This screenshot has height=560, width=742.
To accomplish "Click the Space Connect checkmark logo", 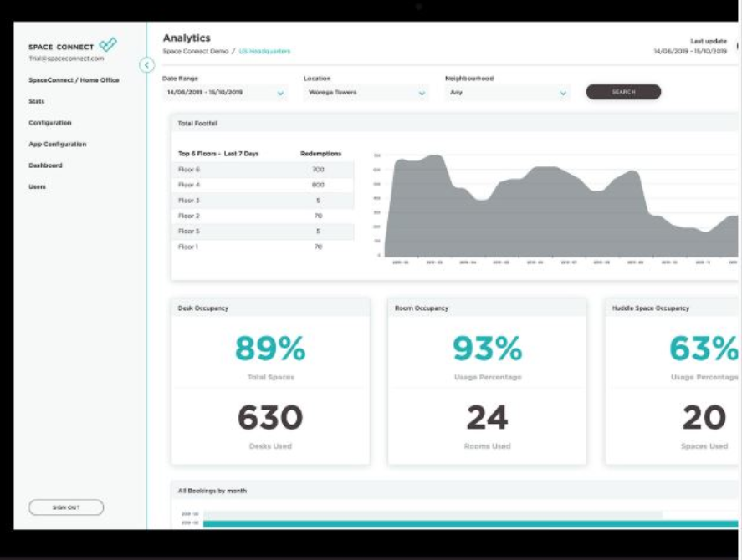I will coord(108,44).
